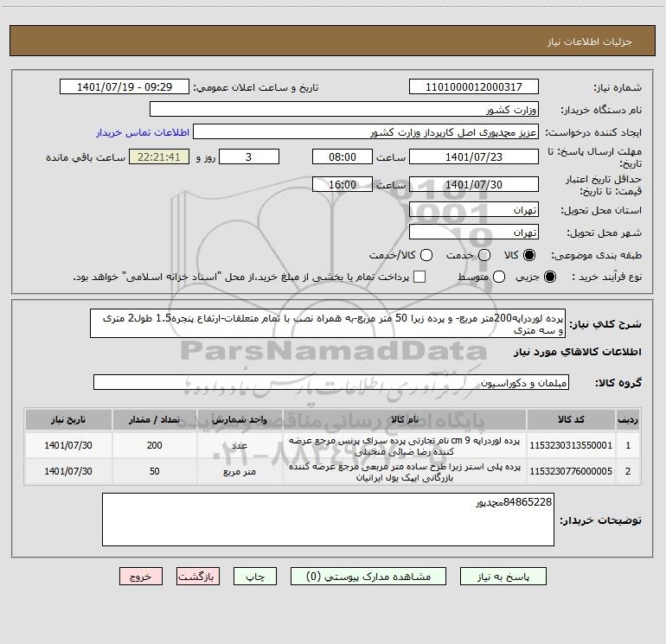The height and width of the screenshot is (644, 666).
Task: Click the نوع فرآیند خرید label
Action: 606,277
